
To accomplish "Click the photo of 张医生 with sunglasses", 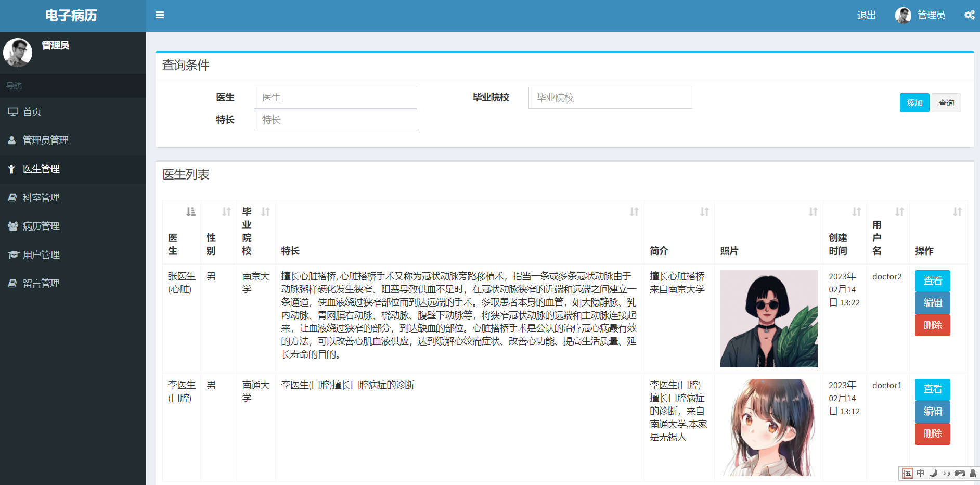I will [769, 318].
